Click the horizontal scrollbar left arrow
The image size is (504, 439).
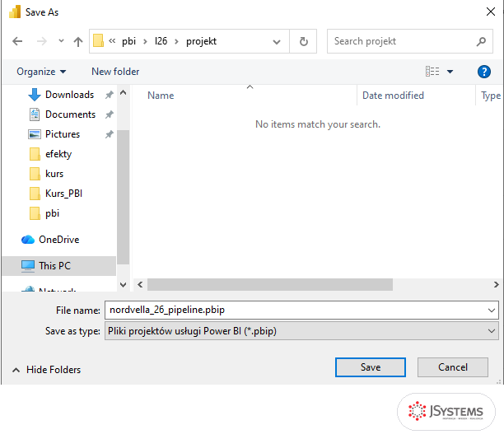(140, 284)
